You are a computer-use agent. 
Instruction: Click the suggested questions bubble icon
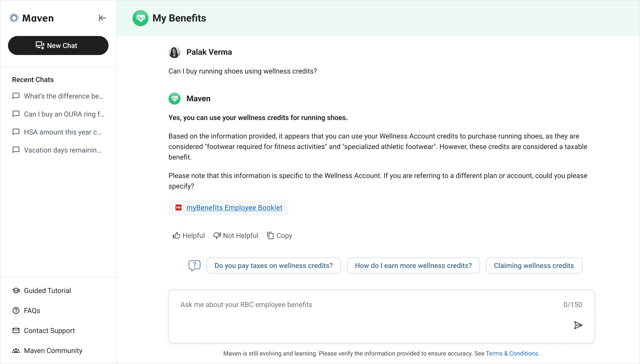click(194, 265)
